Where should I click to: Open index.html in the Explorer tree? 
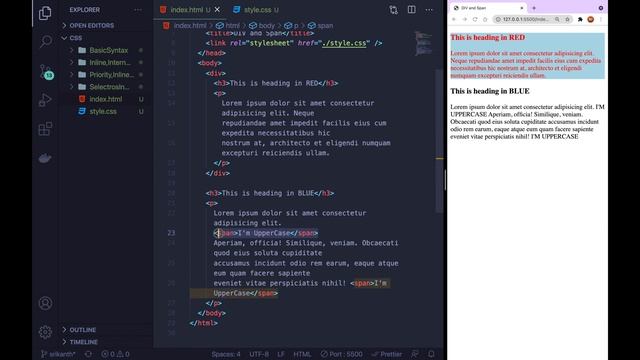point(106,99)
